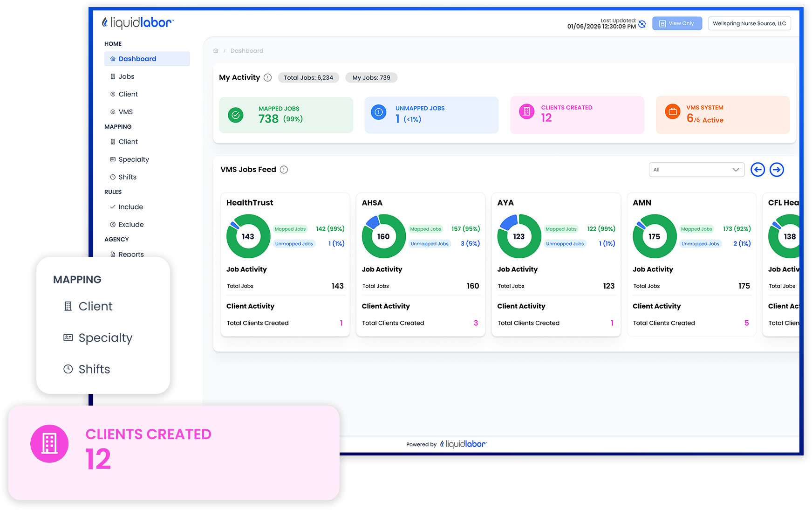Screen dimensions: 812x510
Task: Open Dashboard in the sidebar
Action: (147, 59)
